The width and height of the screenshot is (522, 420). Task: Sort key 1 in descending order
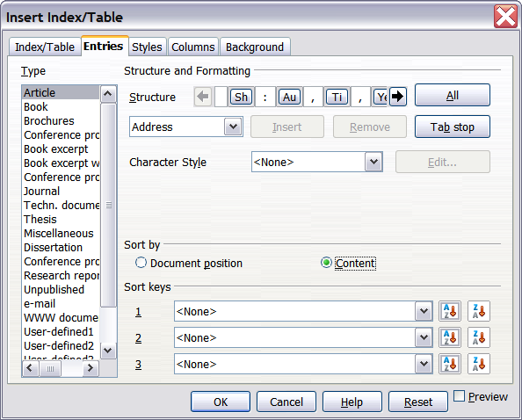(479, 311)
